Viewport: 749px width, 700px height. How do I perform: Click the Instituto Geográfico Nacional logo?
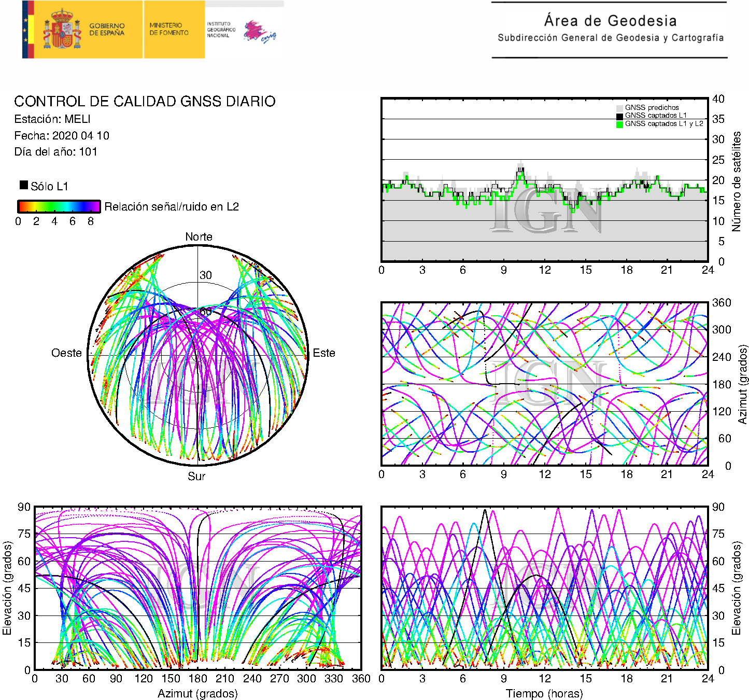click(241, 30)
